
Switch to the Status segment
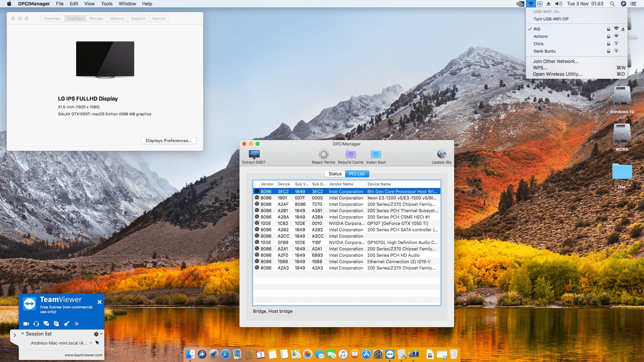tap(335, 174)
